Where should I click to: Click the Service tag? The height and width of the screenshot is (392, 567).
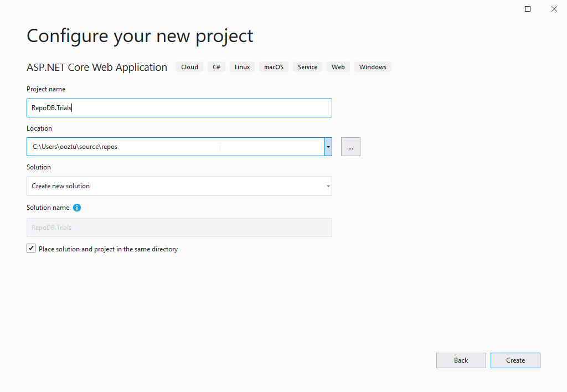tap(307, 67)
